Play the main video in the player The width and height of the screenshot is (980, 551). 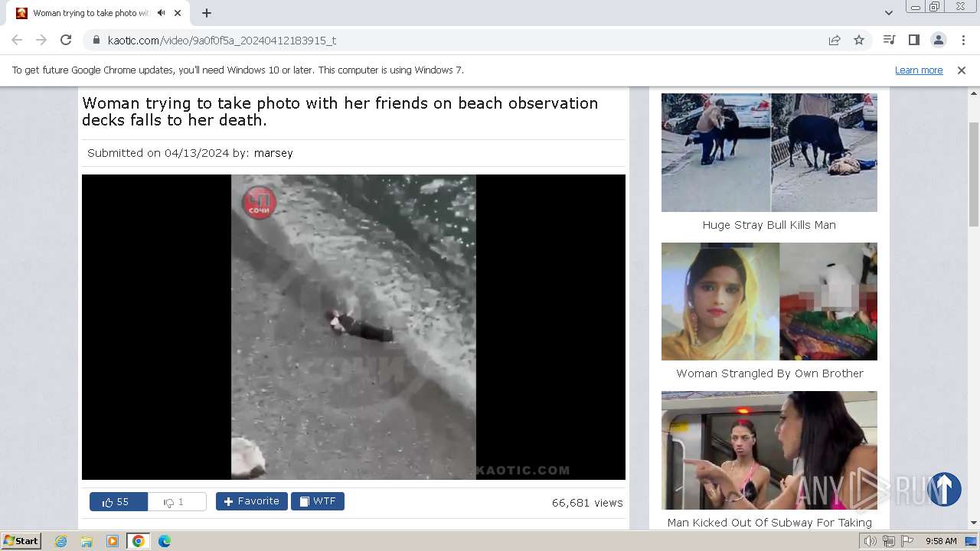(354, 327)
